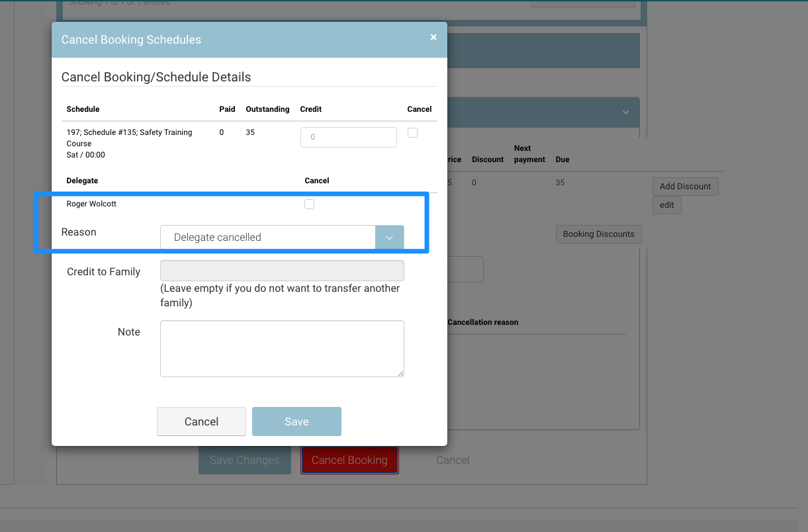This screenshot has height=532, width=808.
Task: Click the Cancellation reason column header
Action: click(x=483, y=322)
